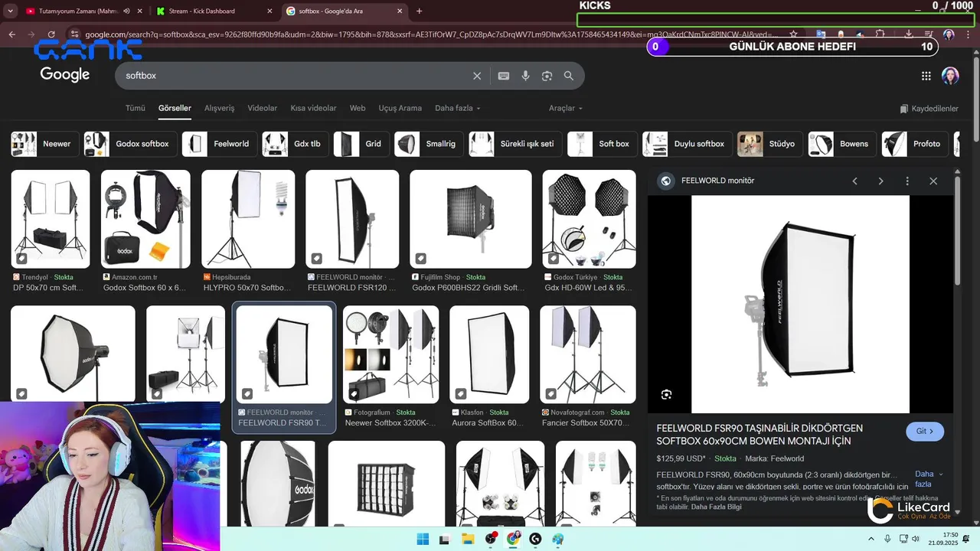
Task: Switch to the Tümü results tab
Action: pyautogui.click(x=136, y=108)
